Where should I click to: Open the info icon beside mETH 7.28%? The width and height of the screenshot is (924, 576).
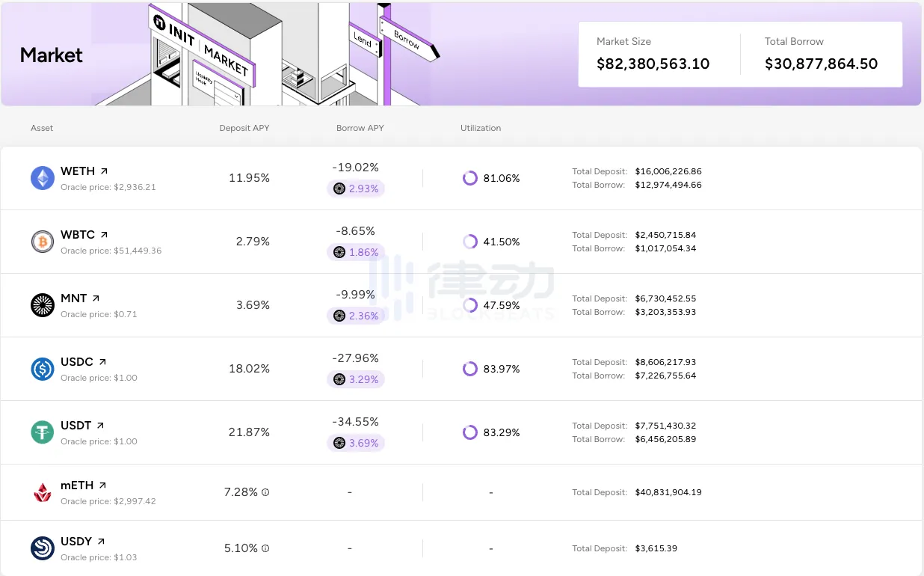click(265, 492)
